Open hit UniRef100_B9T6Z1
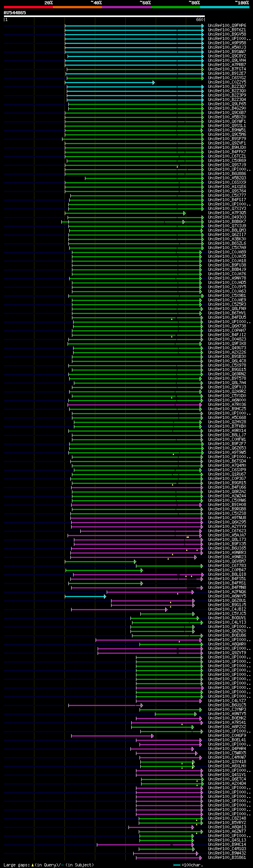 [x=227, y=30]
